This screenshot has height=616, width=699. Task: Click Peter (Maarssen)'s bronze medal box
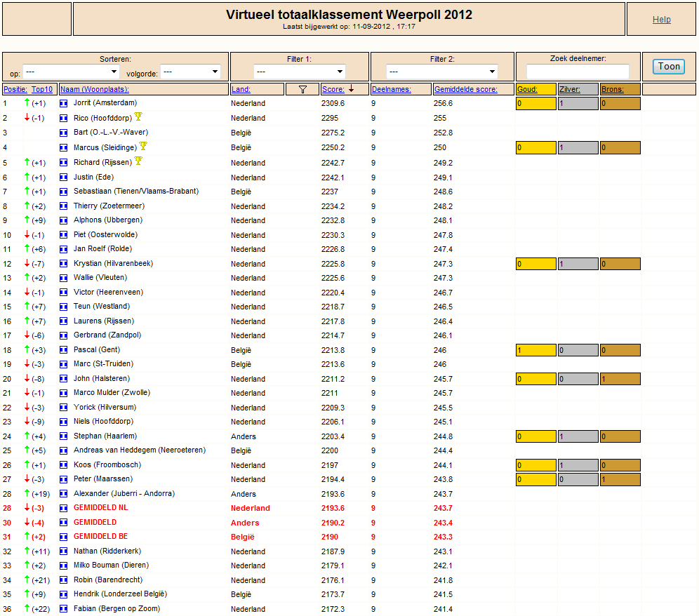pyautogui.click(x=620, y=479)
